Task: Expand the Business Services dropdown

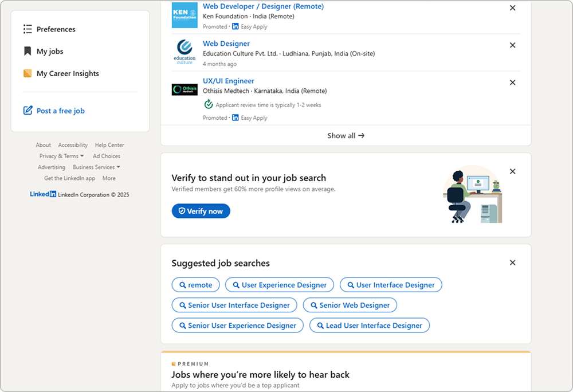Action: click(x=96, y=167)
